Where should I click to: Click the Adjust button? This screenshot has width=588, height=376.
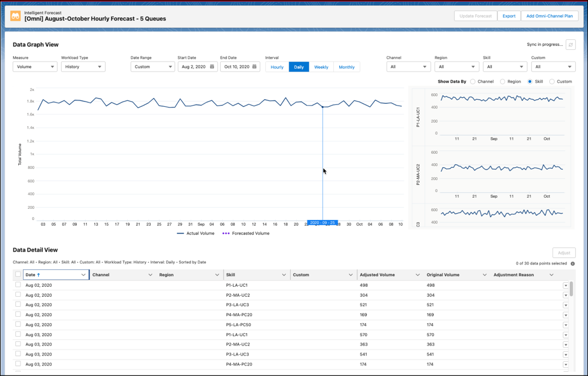click(563, 253)
